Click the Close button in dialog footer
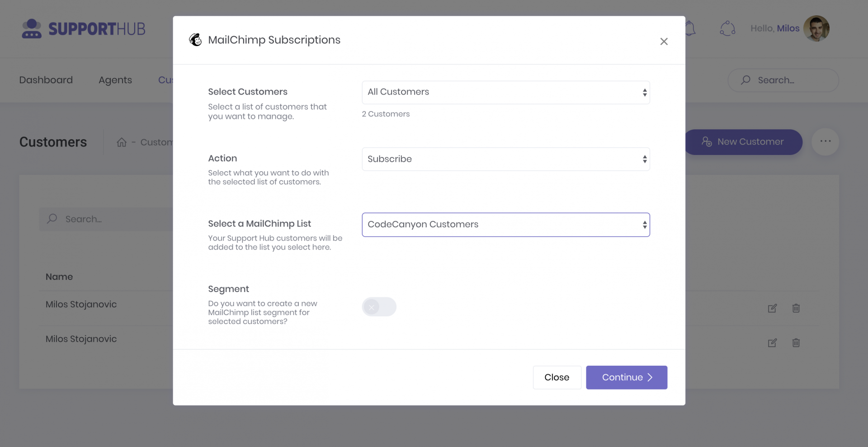This screenshot has height=447, width=868. [557, 377]
